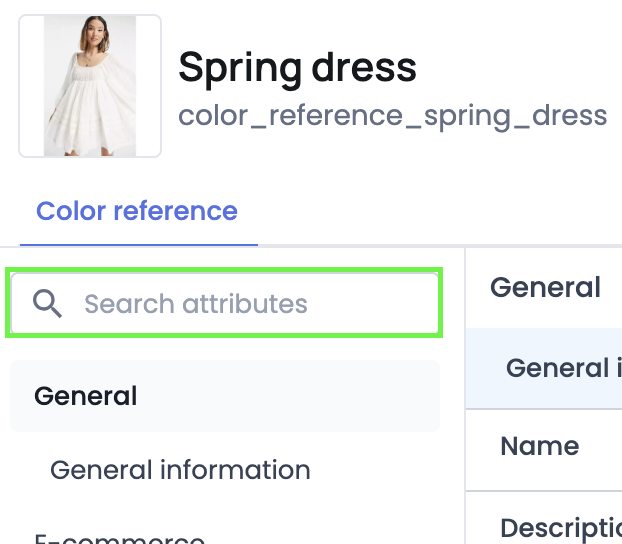Click the highlighted General sidebar group background
This screenshot has height=544, width=622.
pos(225,396)
